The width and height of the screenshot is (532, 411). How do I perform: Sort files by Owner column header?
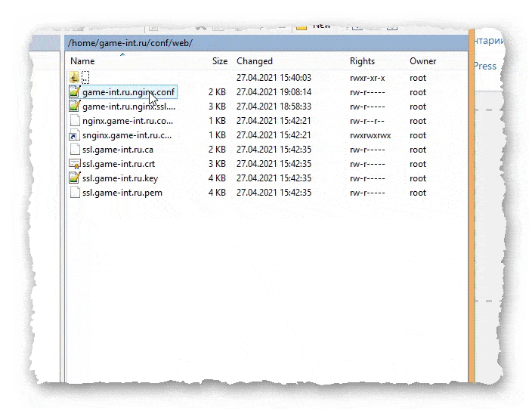tap(422, 61)
